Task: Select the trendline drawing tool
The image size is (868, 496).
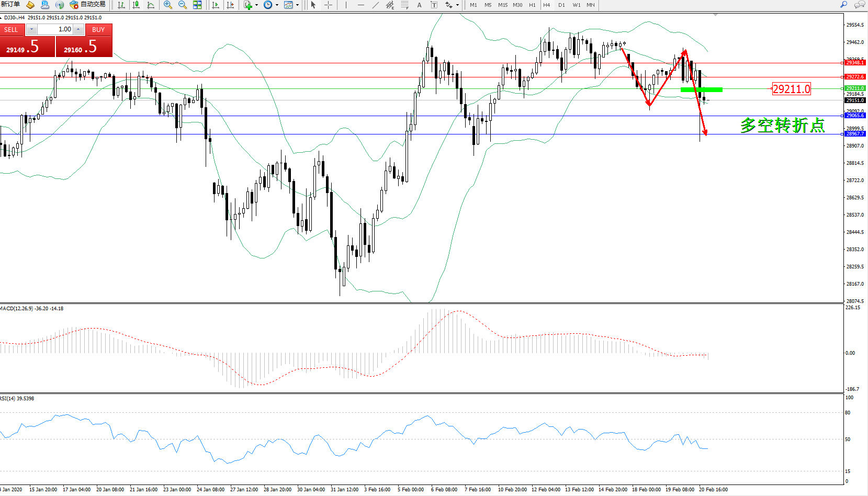Action: click(x=375, y=5)
